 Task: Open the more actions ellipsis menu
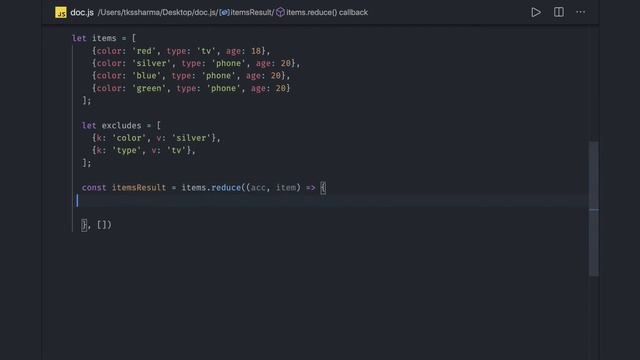coord(580,12)
